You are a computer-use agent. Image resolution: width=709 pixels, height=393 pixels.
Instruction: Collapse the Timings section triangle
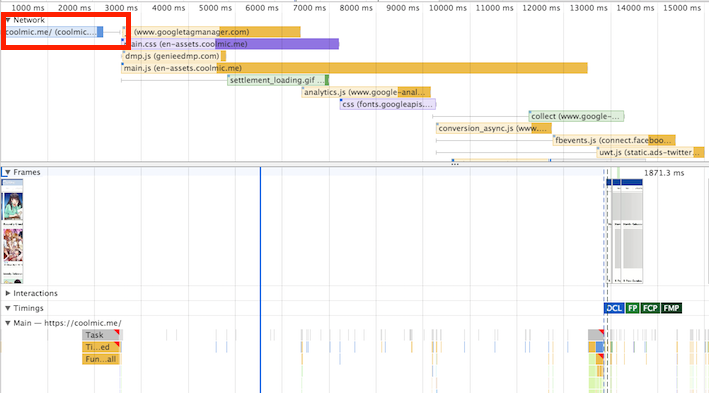8,308
